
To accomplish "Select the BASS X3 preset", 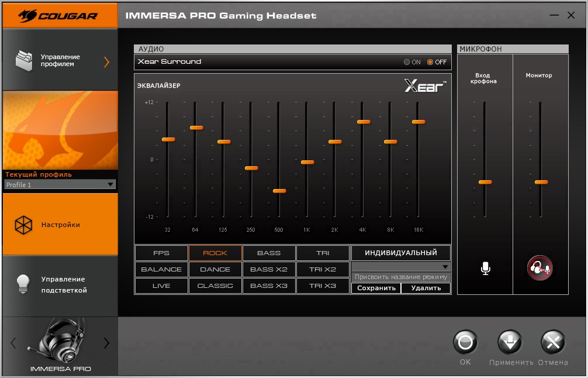I will point(269,286).
